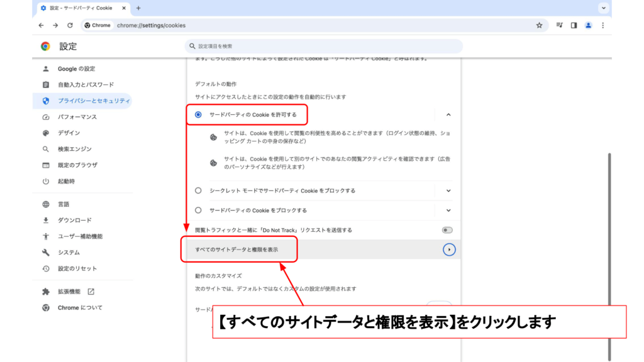
Task: Reload the page with refresh icon
Action: coord(70,25)
